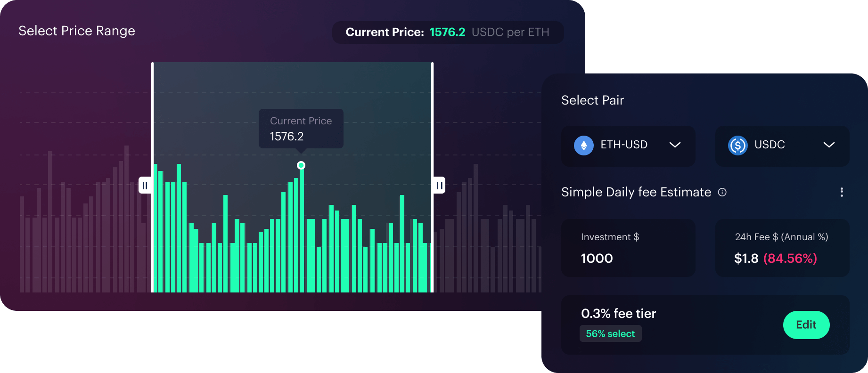Click the Ethereum coin icon
This screenshot has width=868, height=373.
click(x=583, y=145)
